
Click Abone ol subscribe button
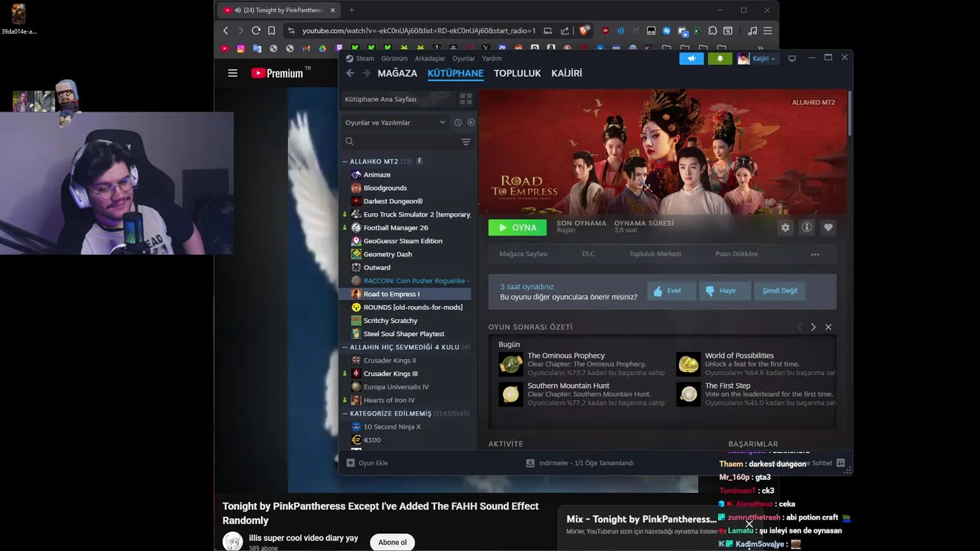[392, 542]
